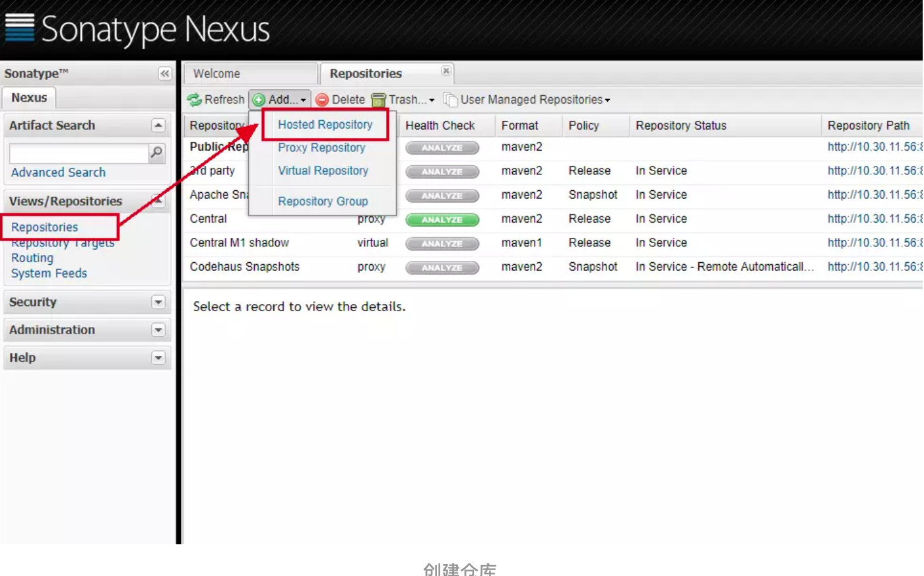Click 'maven1' format cell

point(521,243)
